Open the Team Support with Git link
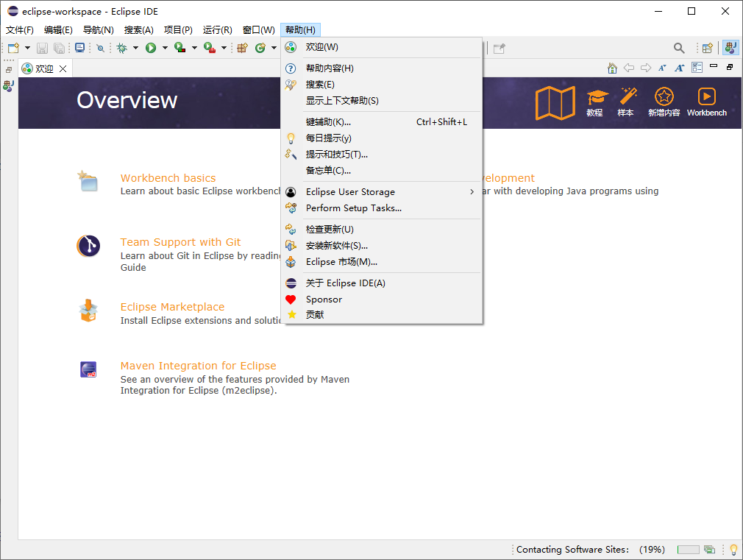The width and height of the screenshot is (743, 560). click(x=180, y=242)
